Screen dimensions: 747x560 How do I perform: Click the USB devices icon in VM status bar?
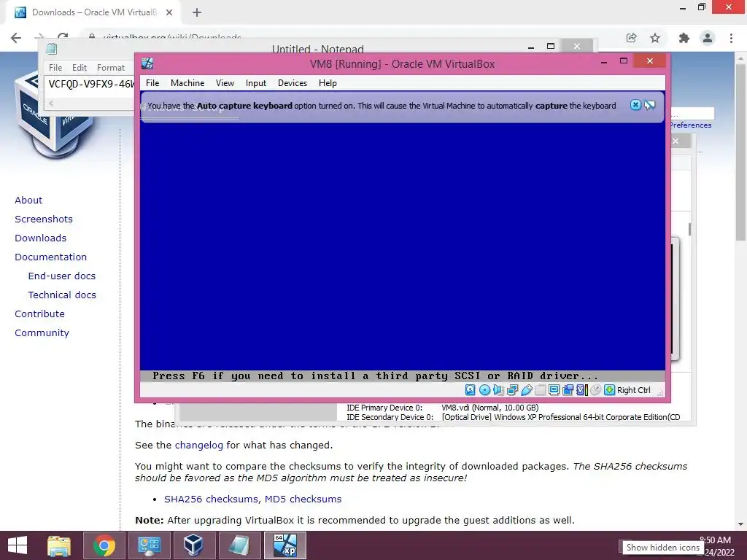[527, 390]
